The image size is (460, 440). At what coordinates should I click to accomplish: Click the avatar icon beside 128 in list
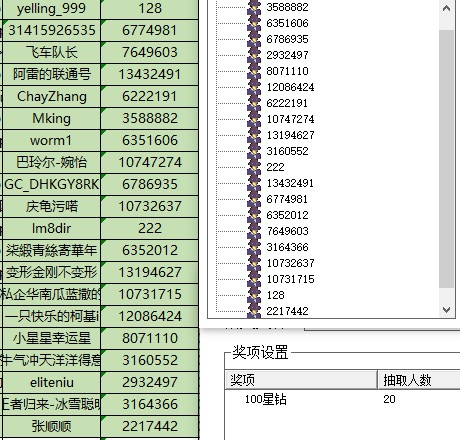coord(254,295)
